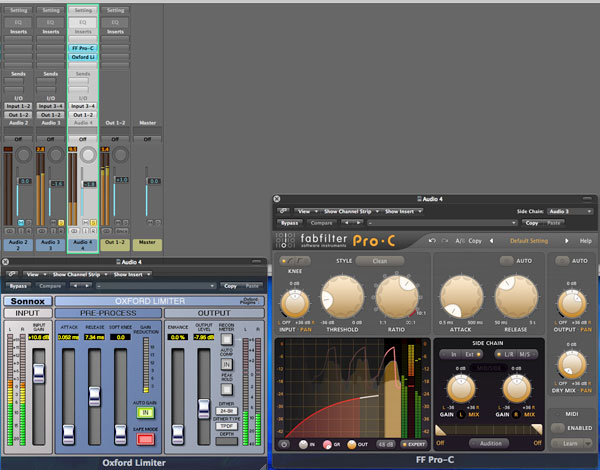Click the Output gain knob in Pro-C
This screenshot has width=600, height=470.
[x=572, y=303]
